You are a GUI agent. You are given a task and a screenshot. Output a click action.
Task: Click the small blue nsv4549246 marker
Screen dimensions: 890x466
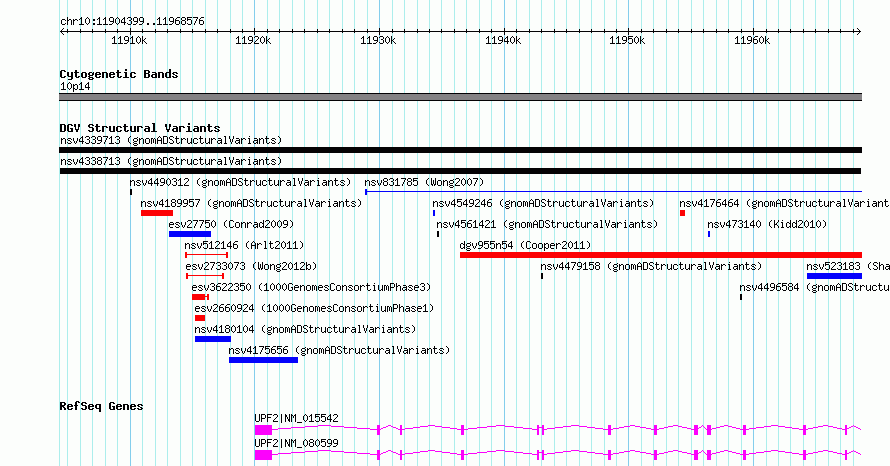coord(434,213)
